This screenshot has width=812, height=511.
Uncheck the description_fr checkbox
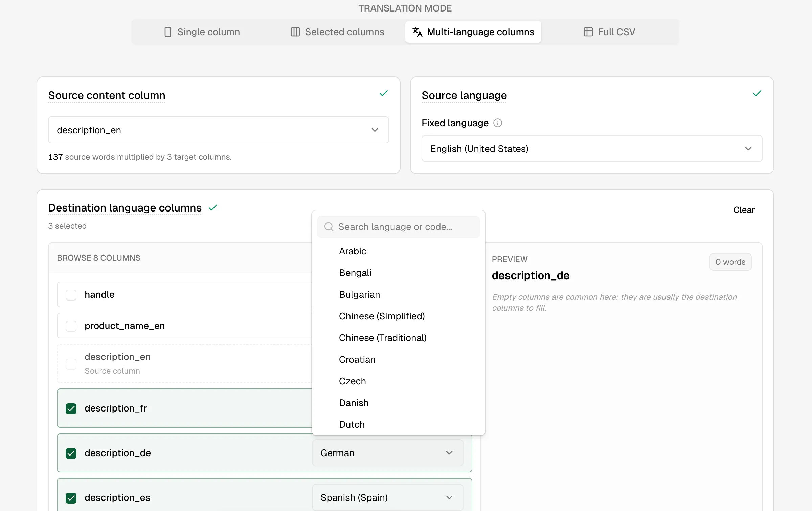click(71, 408)
